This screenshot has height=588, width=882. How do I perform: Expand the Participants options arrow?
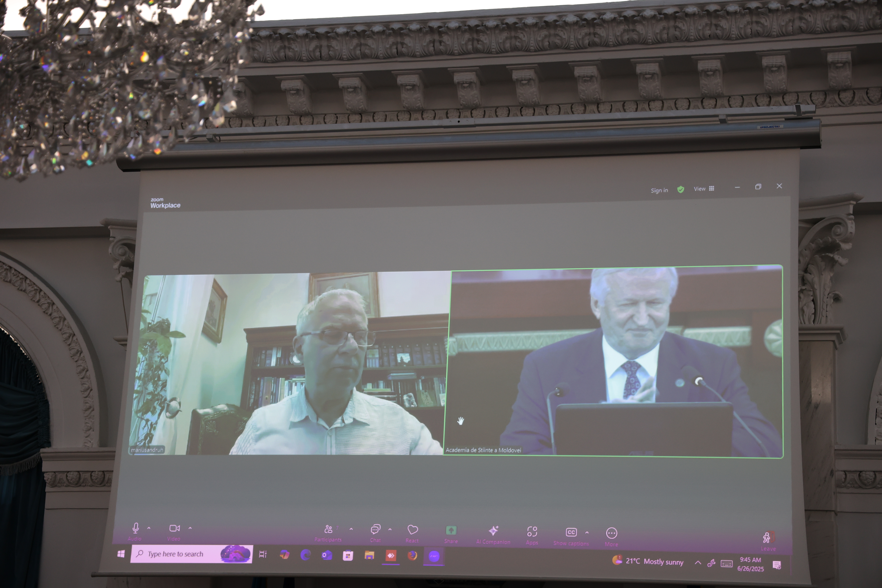[351, 529]
